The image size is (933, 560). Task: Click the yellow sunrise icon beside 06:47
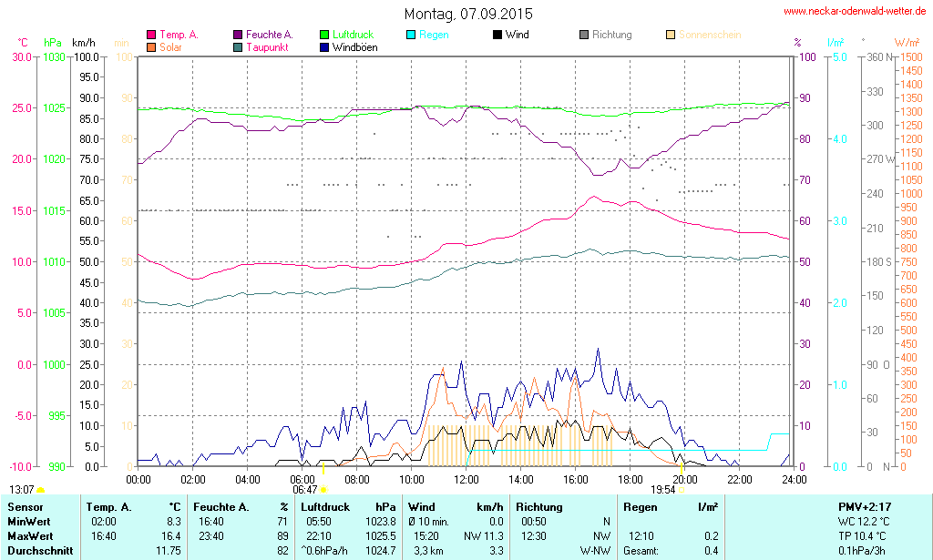[x=323, y=490]
